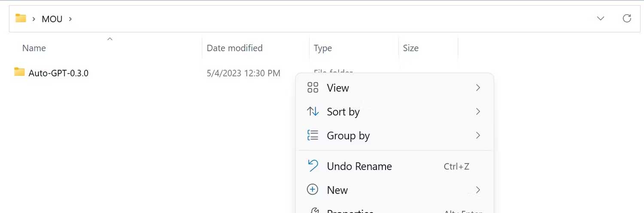This screenshot has height=213, width=644.
Task: Click the MOU breadcrumb in the address bar
Action: 52,19
